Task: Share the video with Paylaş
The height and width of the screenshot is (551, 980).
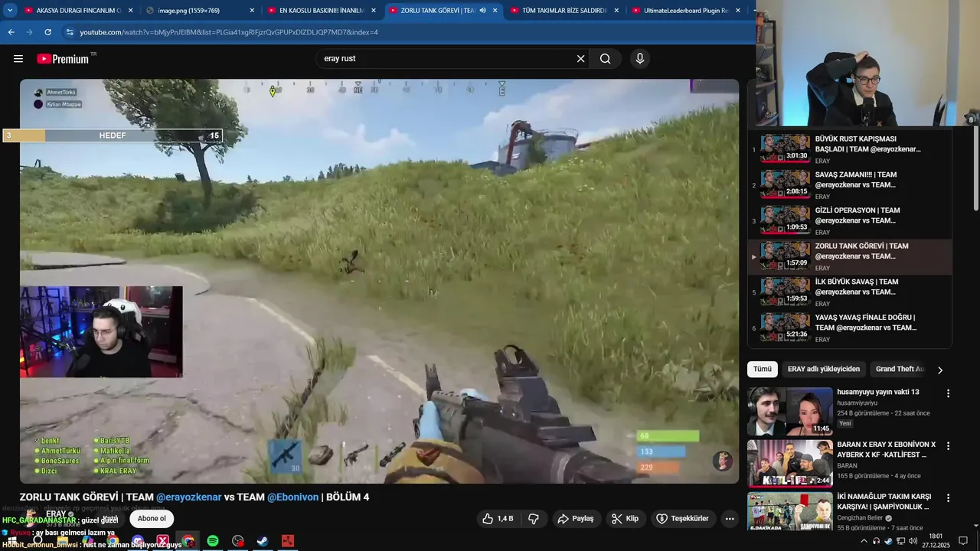Action: [x=576, y=519]
